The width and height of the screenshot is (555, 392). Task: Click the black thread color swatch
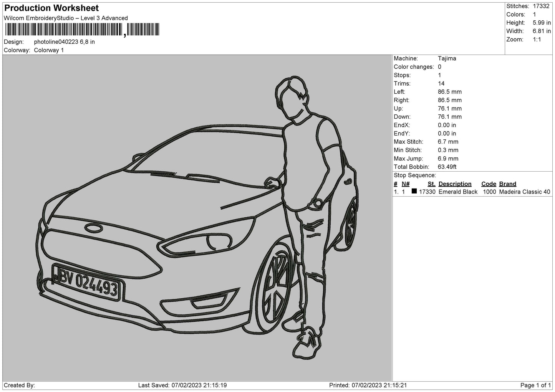click(414, 192)
